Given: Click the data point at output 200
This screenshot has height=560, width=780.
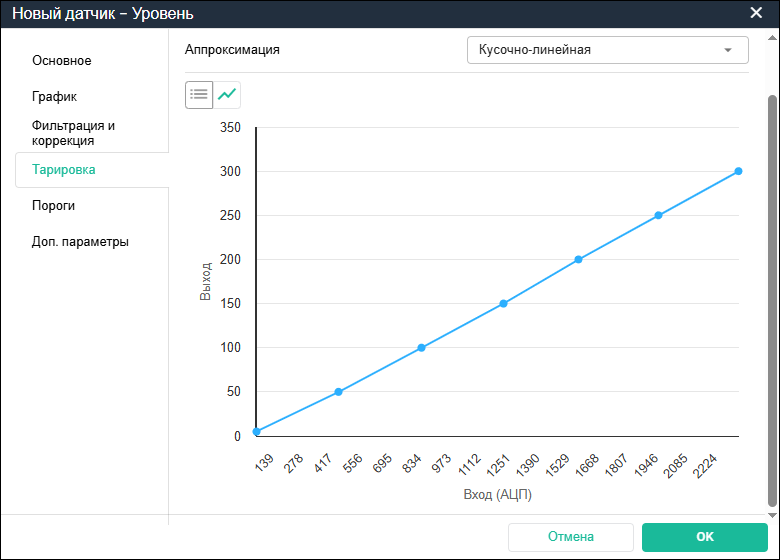Looking at the screenshot, I should tap(578, 259).
